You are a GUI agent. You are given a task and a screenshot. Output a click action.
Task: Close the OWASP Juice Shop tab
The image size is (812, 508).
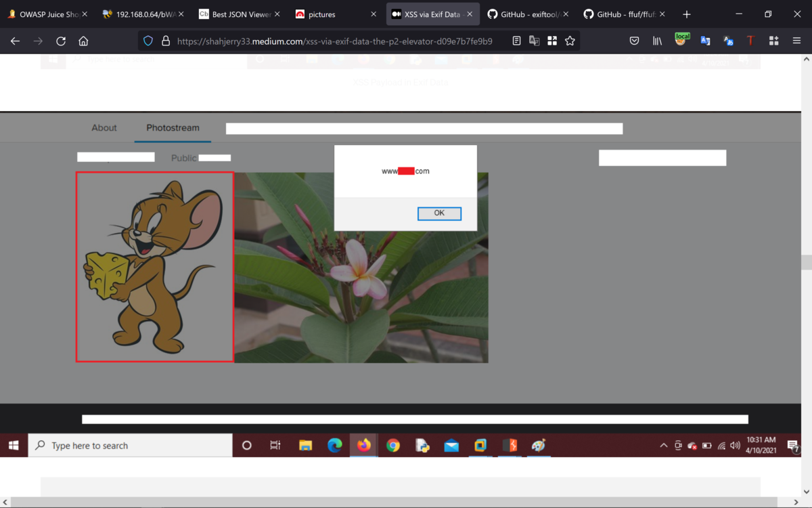click(x=85, y=14)
